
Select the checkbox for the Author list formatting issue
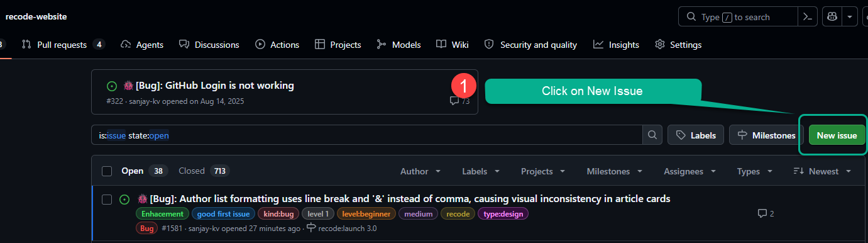(x=107, y=199)
